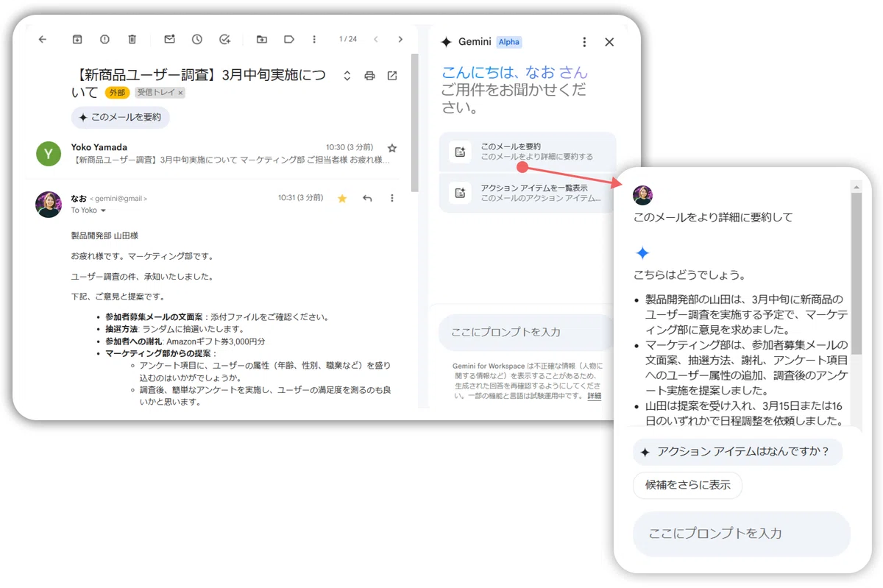This screenshot has height=588, width=883.
Task: Select the アクション アイテムを一覧表示 suggestion card
Action: pyautogui.click(x=528, y=193)
